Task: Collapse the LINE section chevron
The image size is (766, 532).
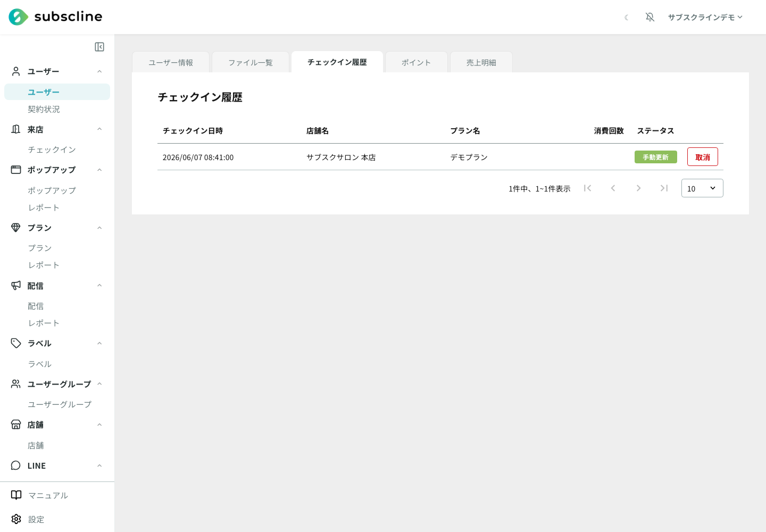Action: pos(99,465)
